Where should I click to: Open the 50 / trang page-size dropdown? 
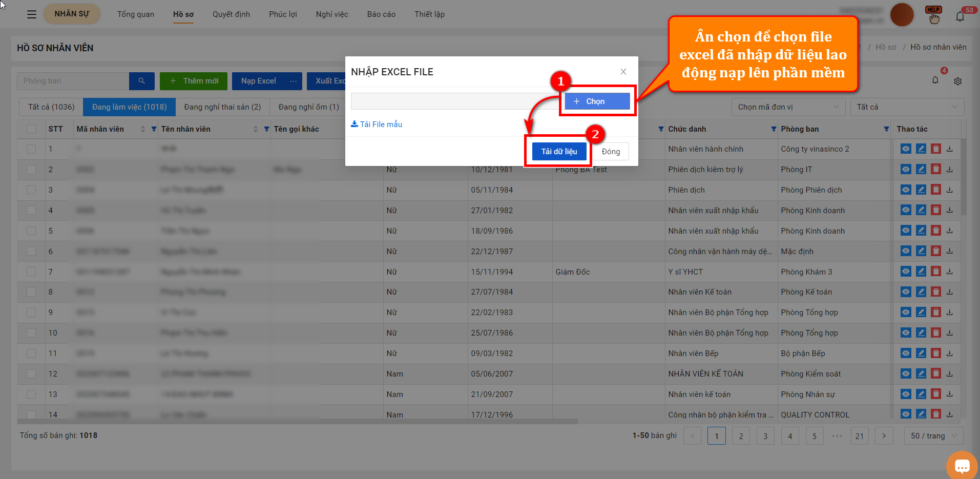[934, 436]
